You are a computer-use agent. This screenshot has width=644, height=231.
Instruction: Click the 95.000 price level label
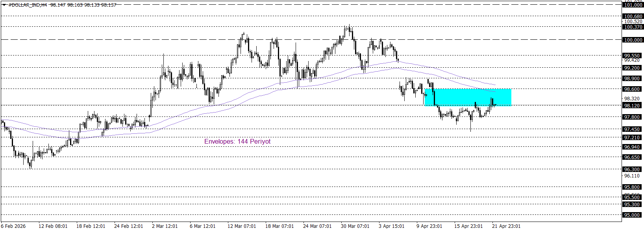(x=632, y=215)
